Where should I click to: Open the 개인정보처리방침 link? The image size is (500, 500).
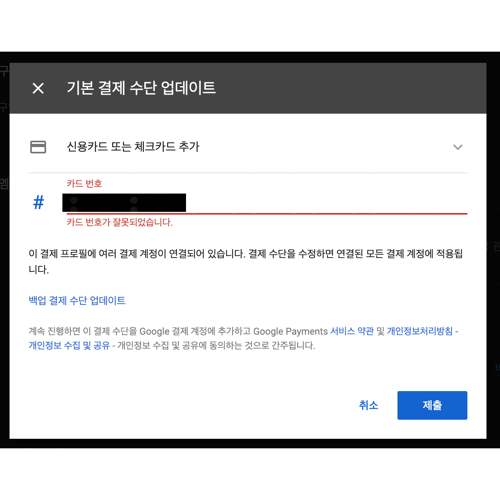pos(420,331)
